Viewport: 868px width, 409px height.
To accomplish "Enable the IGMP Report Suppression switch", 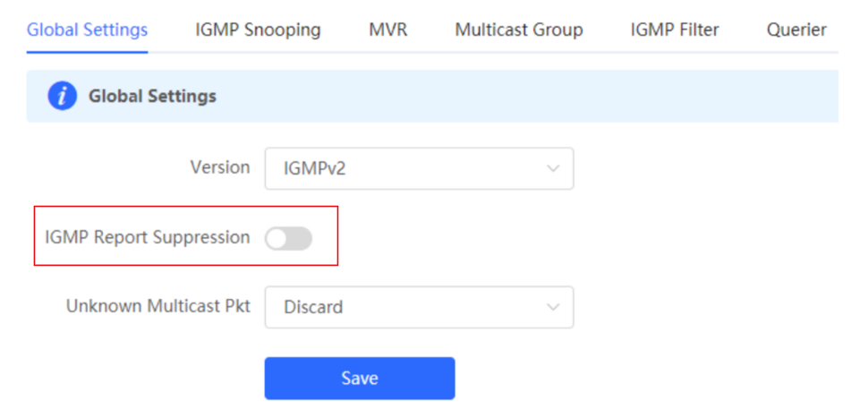I will pos(288,239).
